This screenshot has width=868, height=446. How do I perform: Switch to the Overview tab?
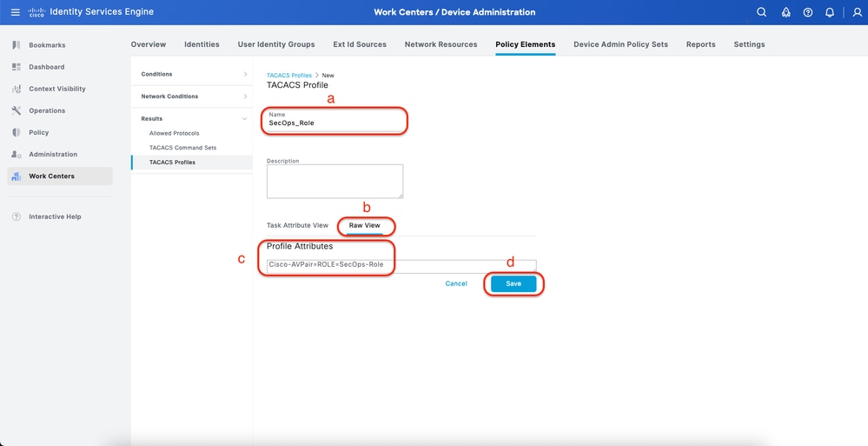click(x=149, y=44)
